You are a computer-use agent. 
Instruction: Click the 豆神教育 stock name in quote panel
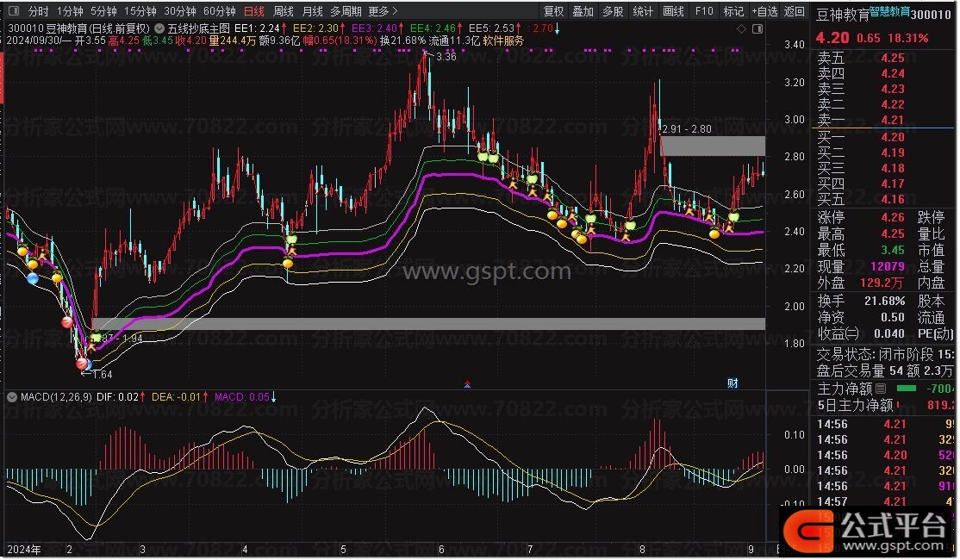pos(843,15)
